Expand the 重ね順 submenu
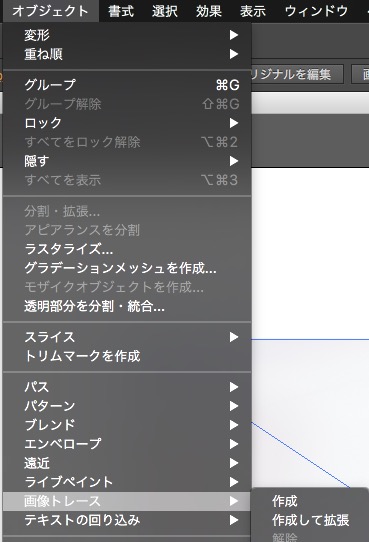 pyautogui.click(x=127, y=54)
